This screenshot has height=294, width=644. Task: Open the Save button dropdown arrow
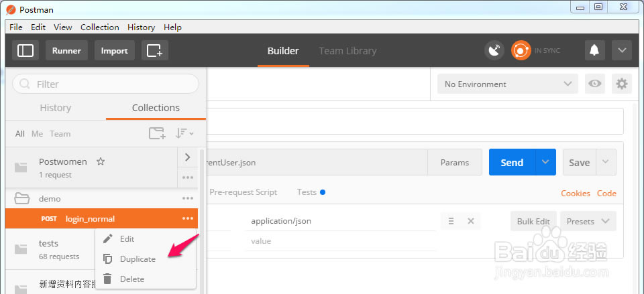(605, 162)
